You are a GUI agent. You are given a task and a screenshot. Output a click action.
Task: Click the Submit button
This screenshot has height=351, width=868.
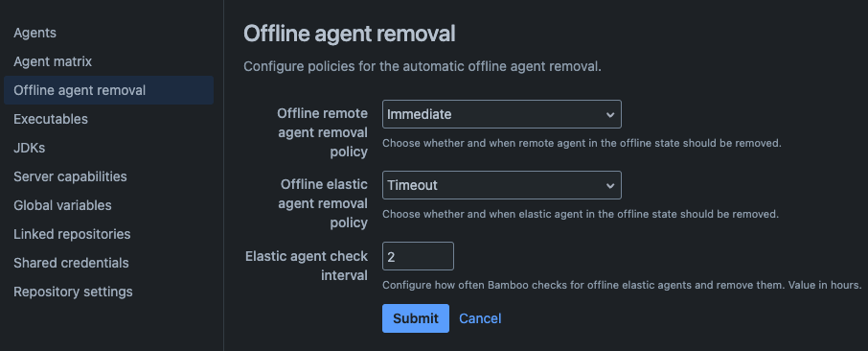point(416,318)
